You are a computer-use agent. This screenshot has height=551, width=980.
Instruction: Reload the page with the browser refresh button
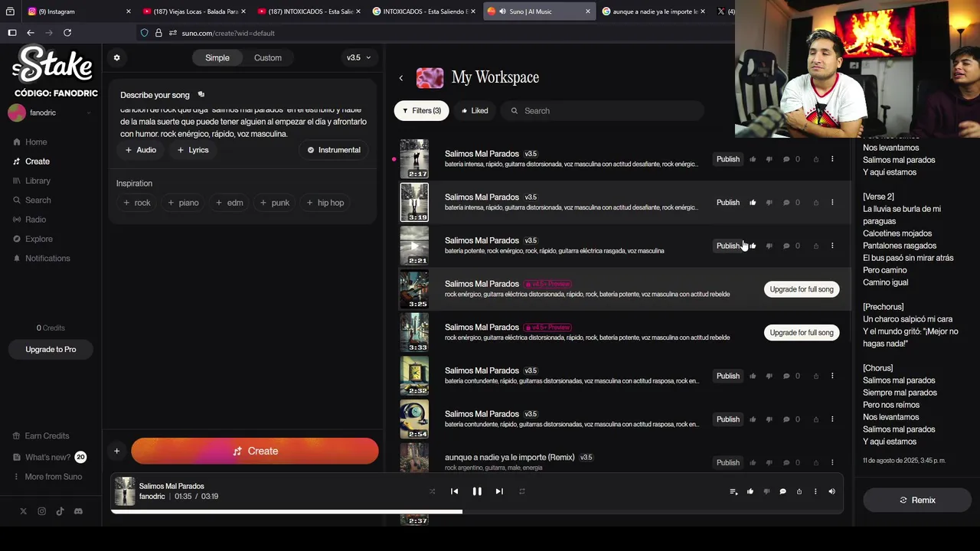pos(67,33)
